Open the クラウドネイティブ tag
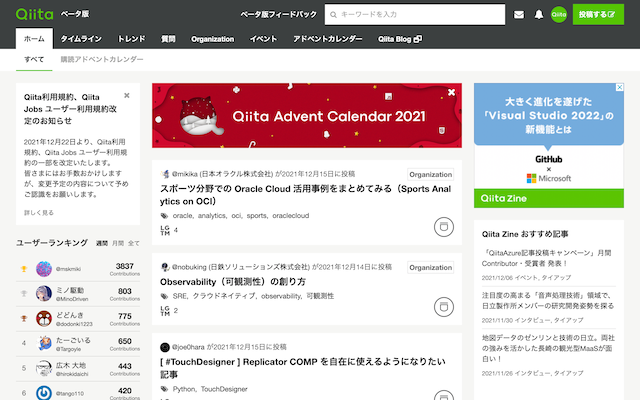This screenshot has height=400, width=640. (224, 296)
